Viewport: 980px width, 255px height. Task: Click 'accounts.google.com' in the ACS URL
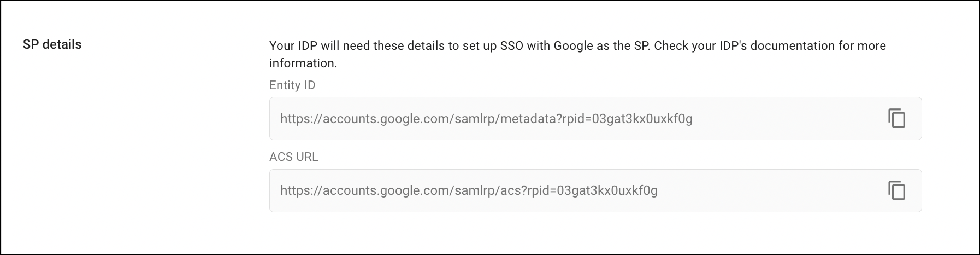(386, 191)
